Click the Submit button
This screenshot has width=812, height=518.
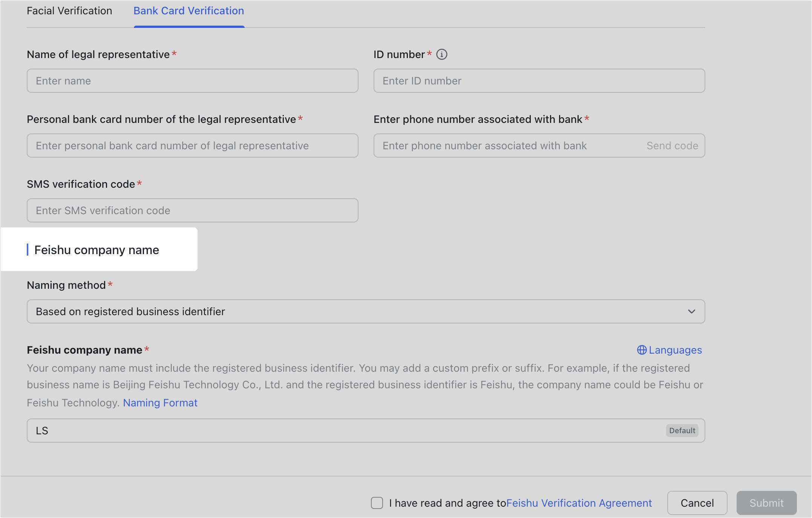(766, 503)
